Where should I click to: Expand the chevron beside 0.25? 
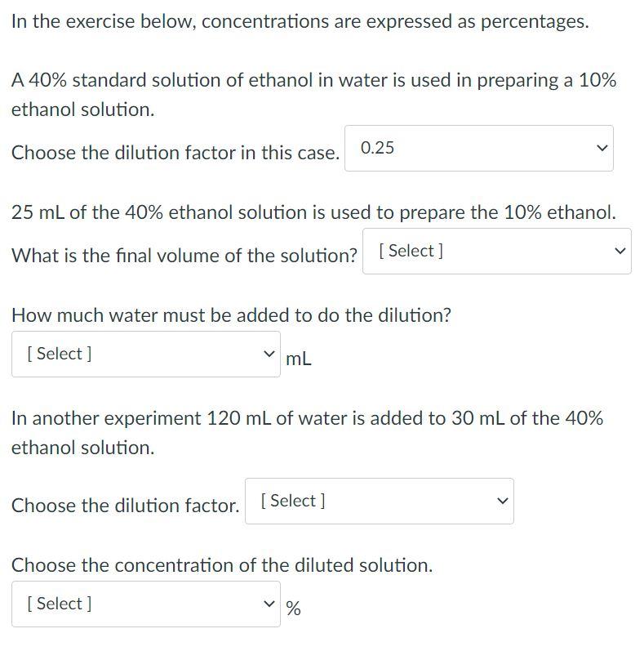click(x=602, y=148)
